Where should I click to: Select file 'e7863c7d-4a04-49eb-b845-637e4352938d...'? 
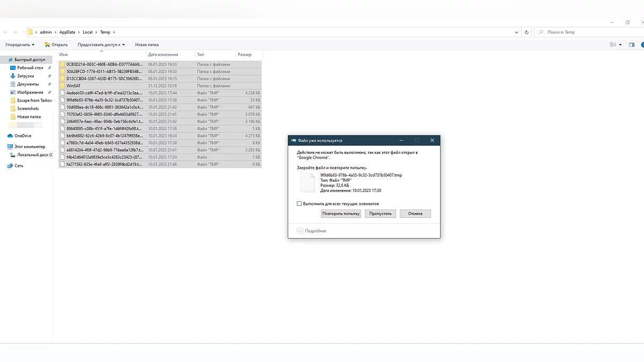point(160,143)
